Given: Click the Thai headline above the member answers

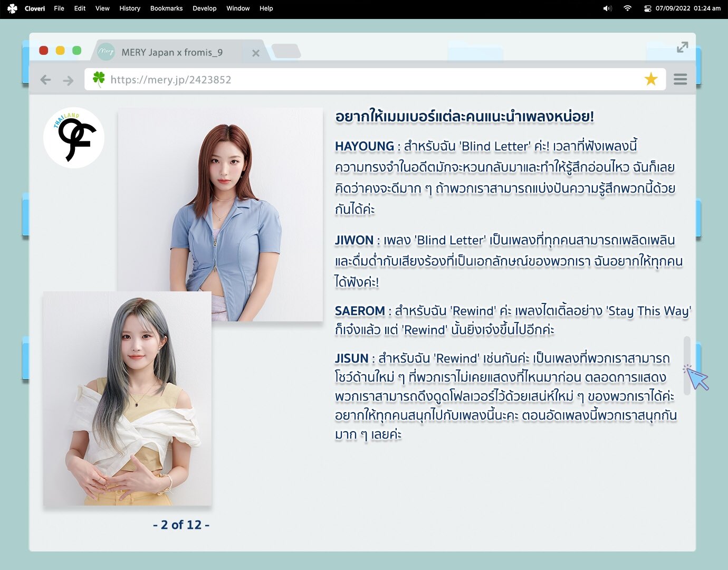Looking at the screenshot, I should 465,117.
